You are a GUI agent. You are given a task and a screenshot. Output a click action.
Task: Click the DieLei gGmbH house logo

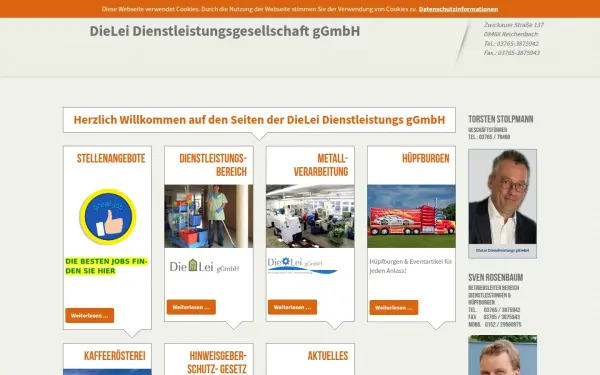tap(204, 266)
